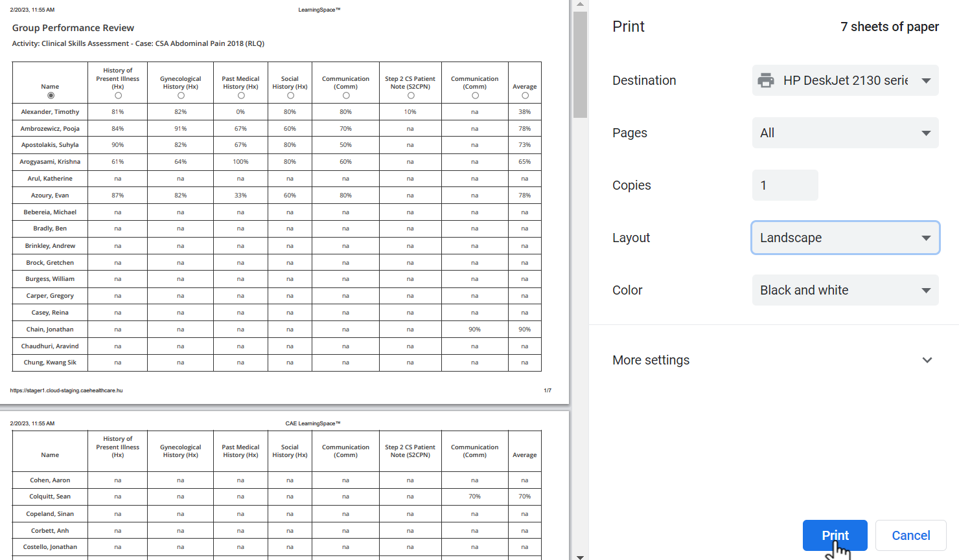The height and width of the screenshot is (560, 959).
Task: Open the Destination dropdown arrow
Action: coord(926,81)
